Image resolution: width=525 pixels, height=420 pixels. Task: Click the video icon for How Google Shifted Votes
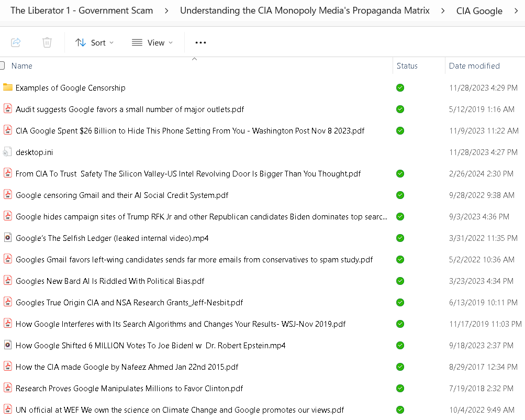7,346
